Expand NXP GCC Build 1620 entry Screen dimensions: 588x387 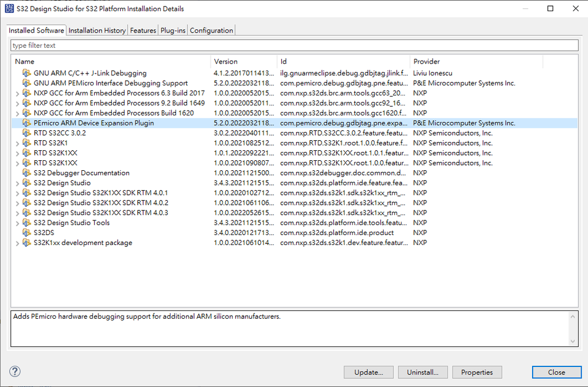[17, 113]
